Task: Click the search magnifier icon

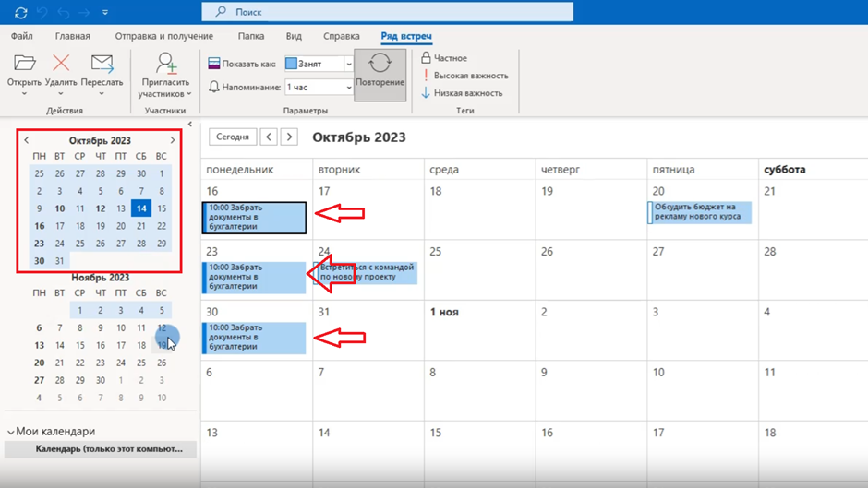Action: click(221, 12)
